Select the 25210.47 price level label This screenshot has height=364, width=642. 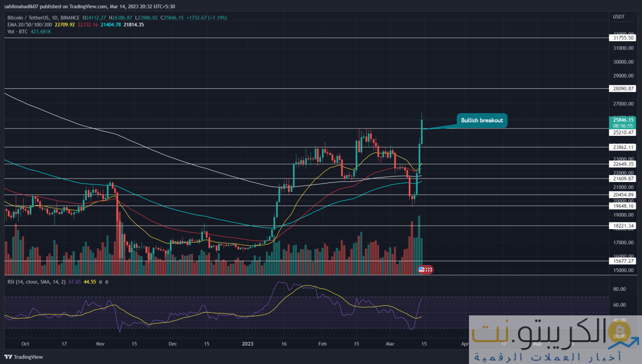pos(623,133)
